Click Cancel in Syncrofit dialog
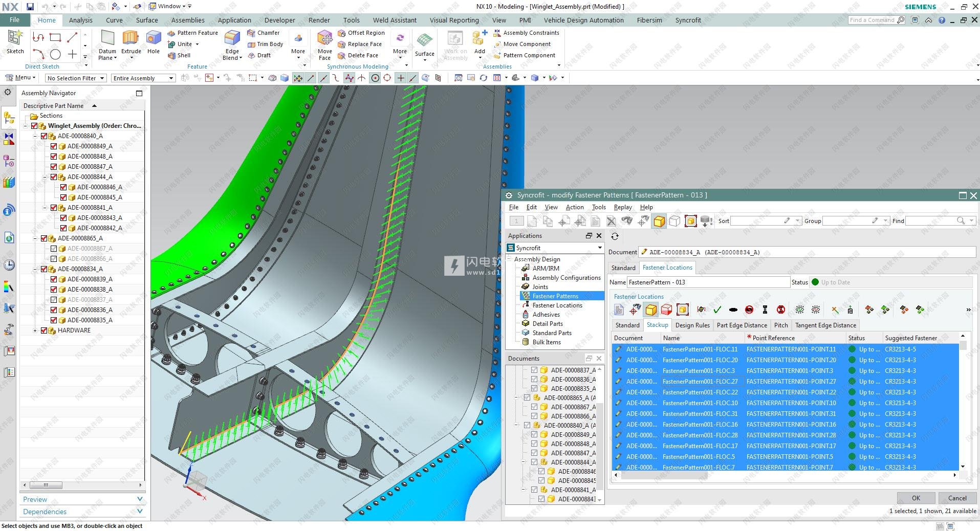 point(957,498)
